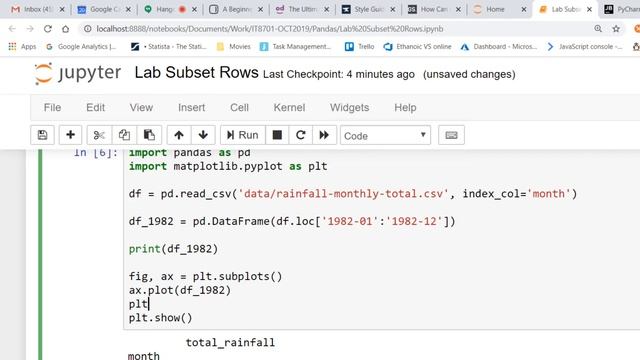Open the Apps bookmark shortcut
Image resolution: width=640 pixels, height=360 pixels.
click(x=22, y=47)
